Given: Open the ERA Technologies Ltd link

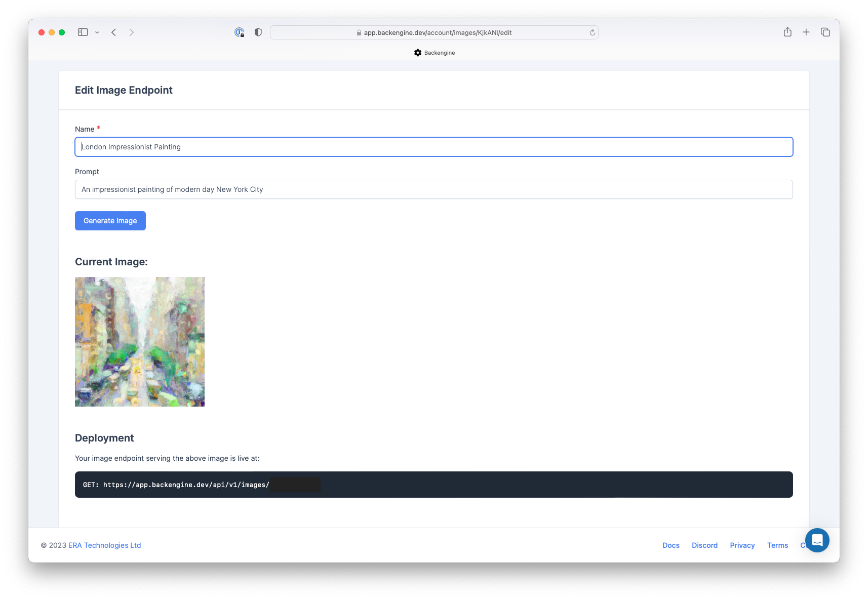Looking at the screenshot, I should coord(105,545).
